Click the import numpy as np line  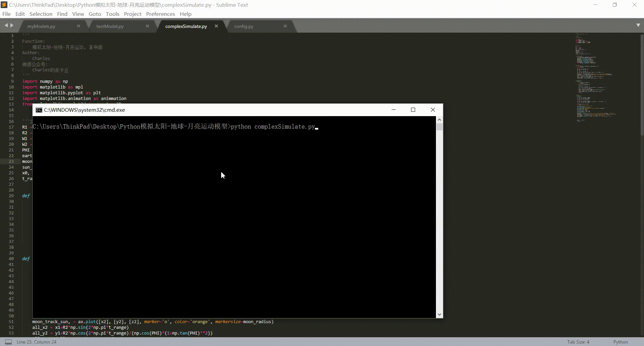(45, 81)
